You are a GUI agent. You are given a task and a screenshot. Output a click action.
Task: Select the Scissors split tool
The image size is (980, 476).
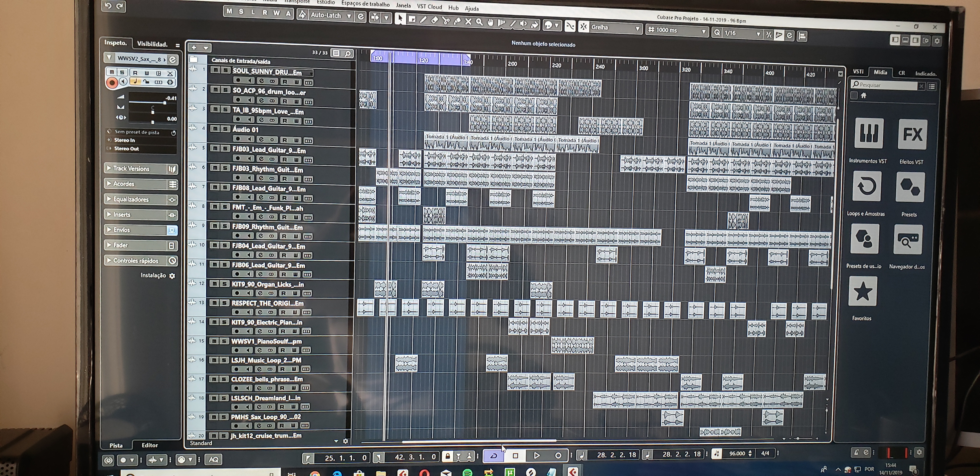click(x=446, y=21)
